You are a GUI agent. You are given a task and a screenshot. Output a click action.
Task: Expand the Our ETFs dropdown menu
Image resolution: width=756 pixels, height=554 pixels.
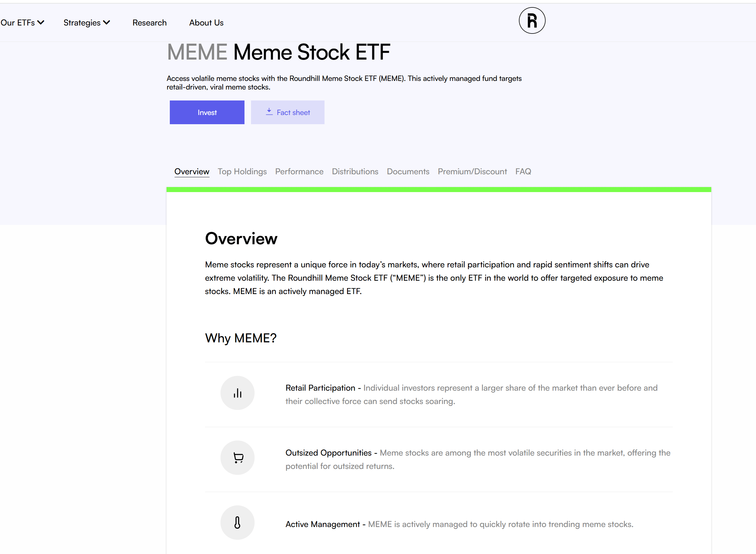[22, 23]
